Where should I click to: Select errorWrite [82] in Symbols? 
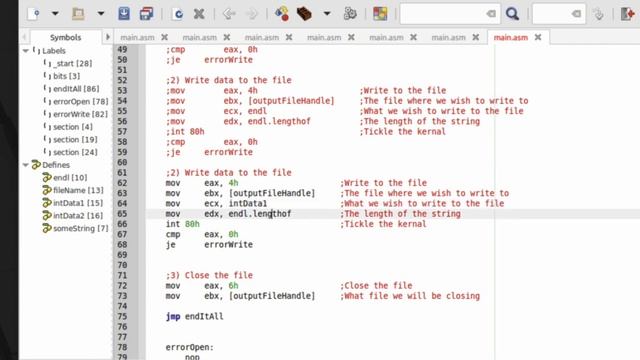[80, 114]
